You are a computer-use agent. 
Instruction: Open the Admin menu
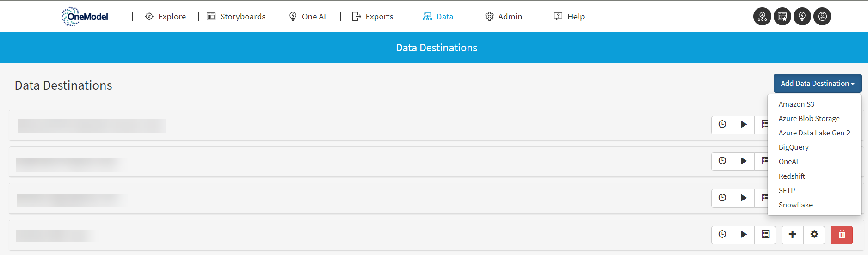tap(504, 17)
